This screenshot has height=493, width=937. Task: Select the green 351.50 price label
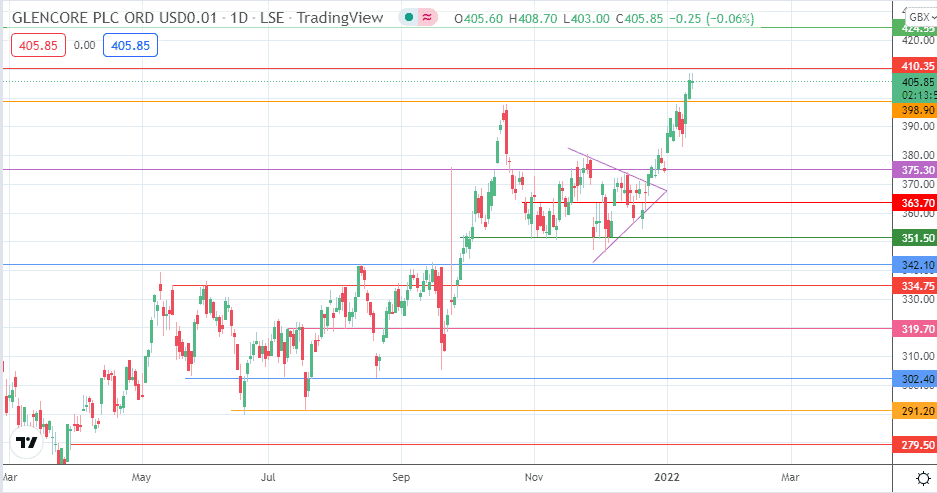click(x=915, y=238)
